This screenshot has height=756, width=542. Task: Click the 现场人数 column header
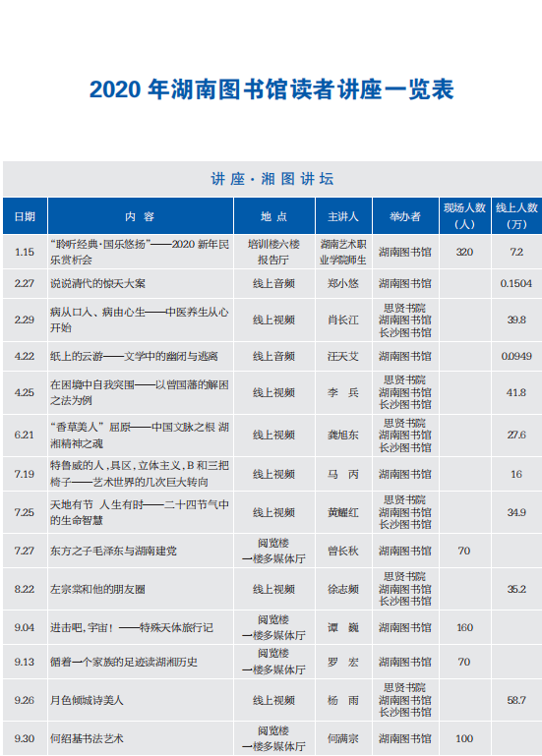464,216
